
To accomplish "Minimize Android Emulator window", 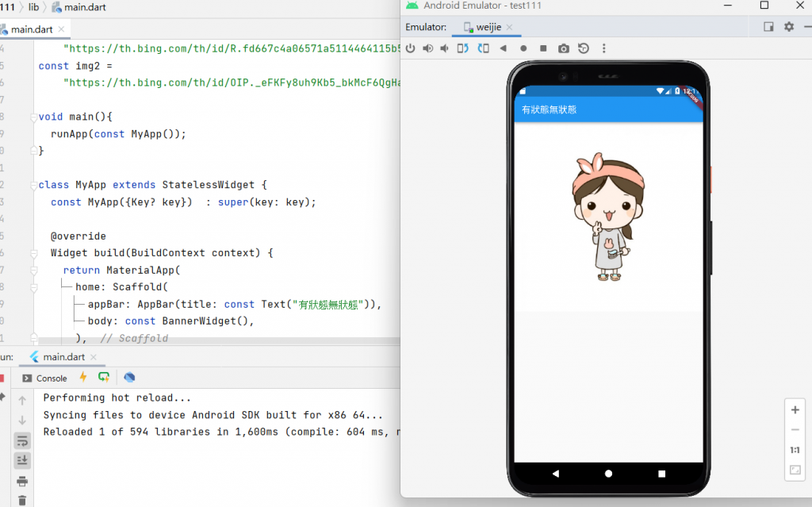I will [728, 6].
